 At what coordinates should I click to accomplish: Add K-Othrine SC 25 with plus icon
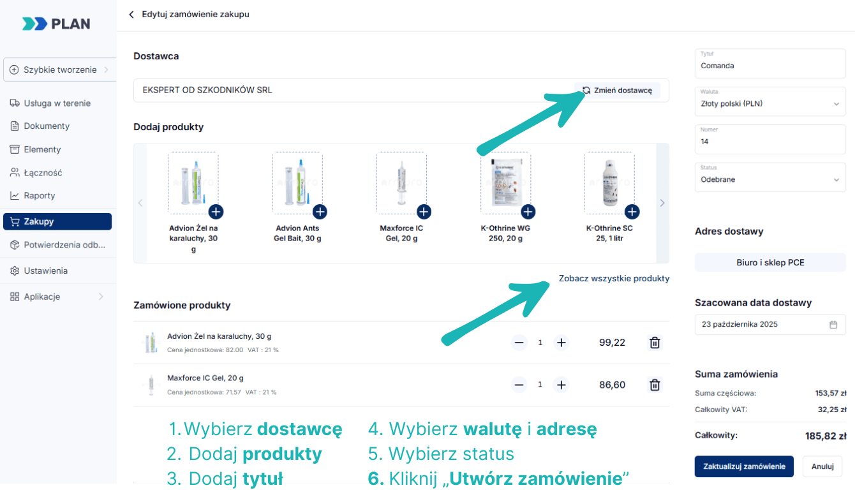(632, 212)
